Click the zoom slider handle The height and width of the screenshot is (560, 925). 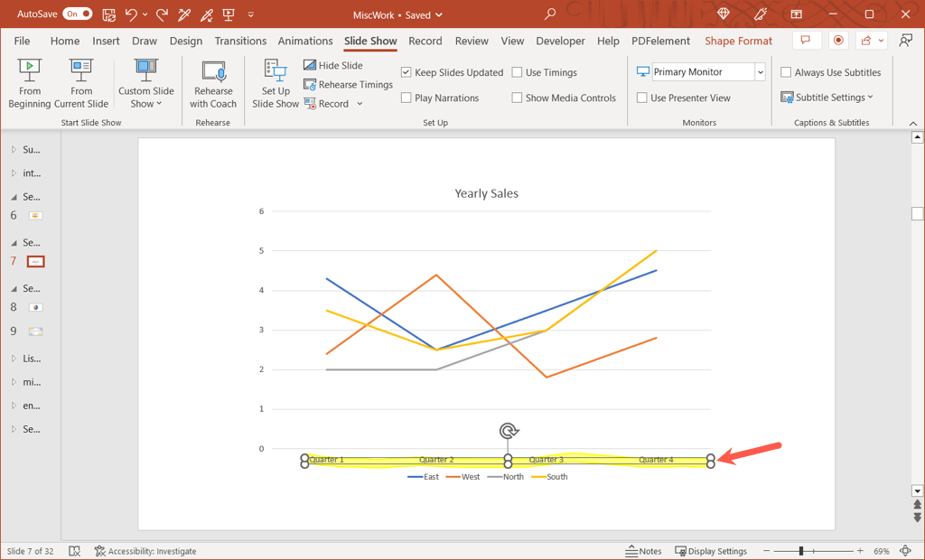pyautogui.click(x=801, y=551)
